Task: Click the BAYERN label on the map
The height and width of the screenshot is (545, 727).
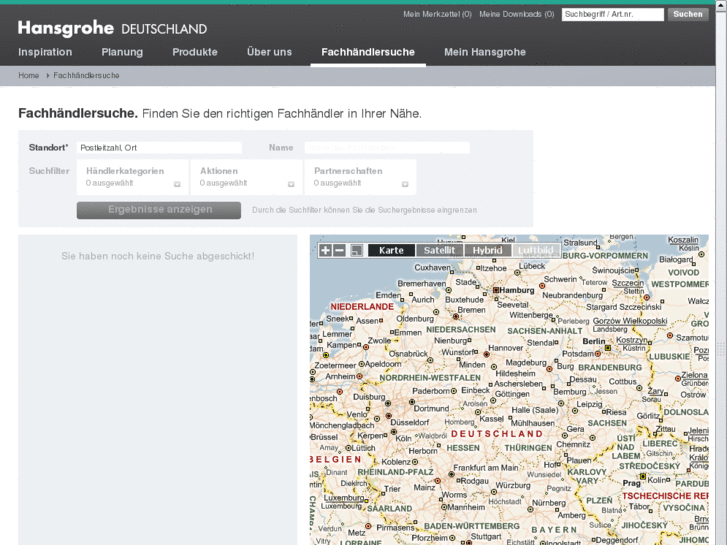Action: click(554, 530)
